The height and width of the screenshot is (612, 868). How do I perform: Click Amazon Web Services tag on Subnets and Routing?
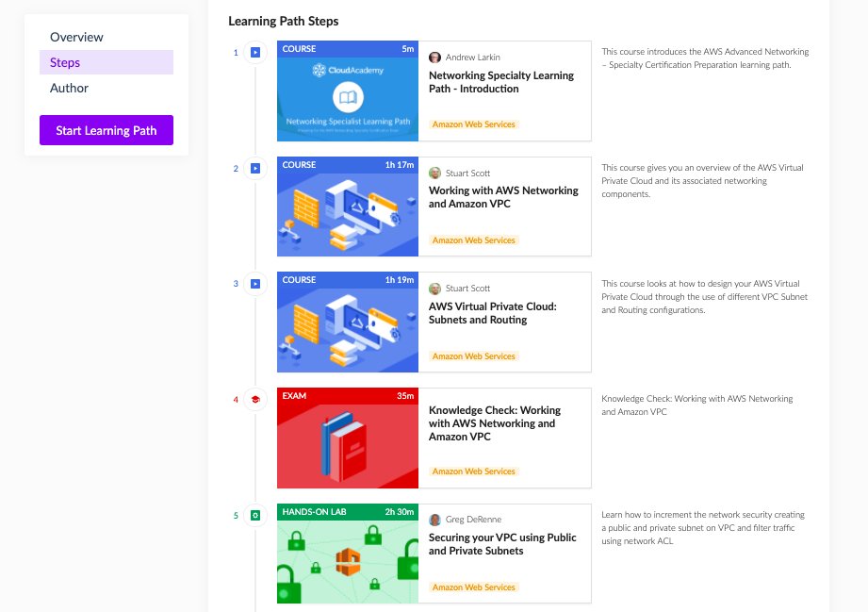[x=474, y=356]
